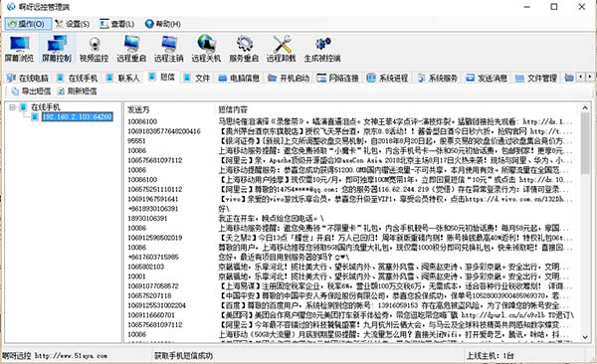Switch to 开机启动 tab
The image size is (597, 364).
[289, 78]
